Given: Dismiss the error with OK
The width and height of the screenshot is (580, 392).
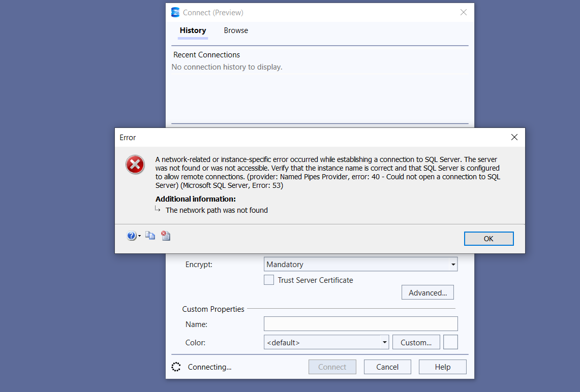Looking at the screenshot, I should [x=489, y=238].
